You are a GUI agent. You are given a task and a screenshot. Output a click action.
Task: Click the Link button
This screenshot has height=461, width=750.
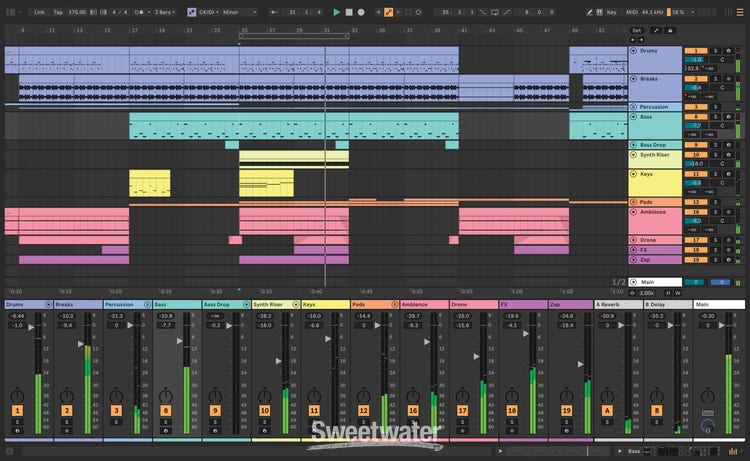pyautogui.click(x=38, y=12)
